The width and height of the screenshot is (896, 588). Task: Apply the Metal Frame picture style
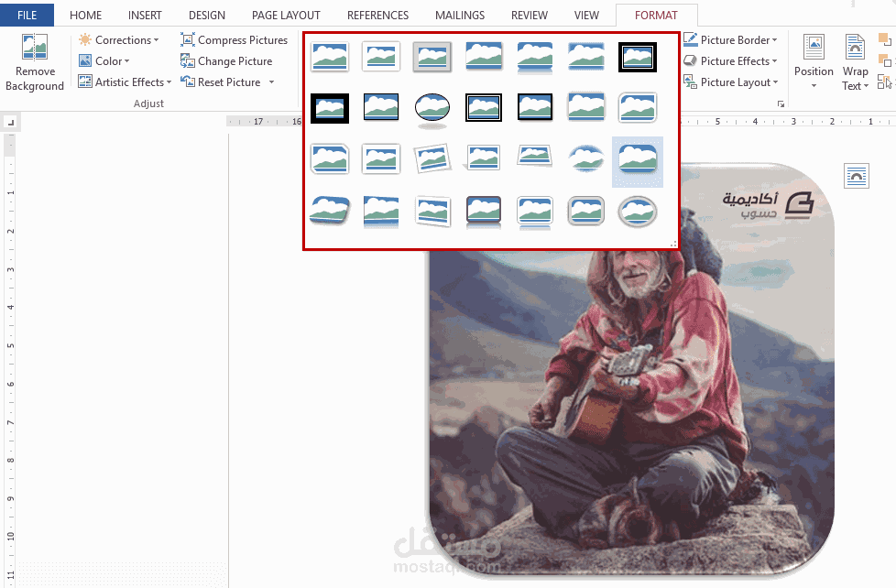tap(432, 57)
